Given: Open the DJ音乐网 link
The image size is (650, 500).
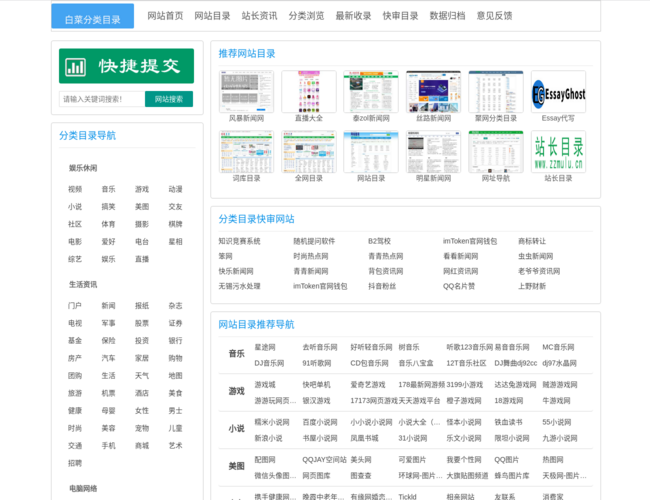Looking at the screenshot, I should [x=269, y=363].
